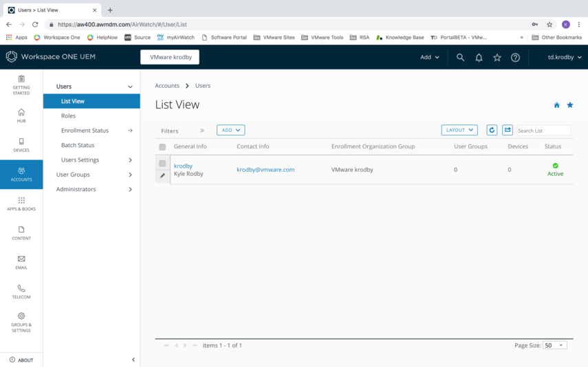Click the Search List input field
The image size is (588, 367).
coord(543,131)
